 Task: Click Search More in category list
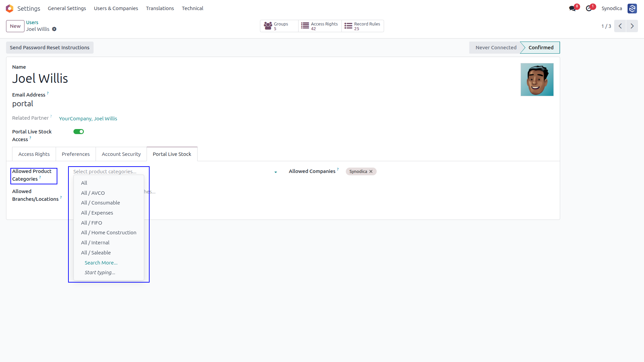point(101,263)
